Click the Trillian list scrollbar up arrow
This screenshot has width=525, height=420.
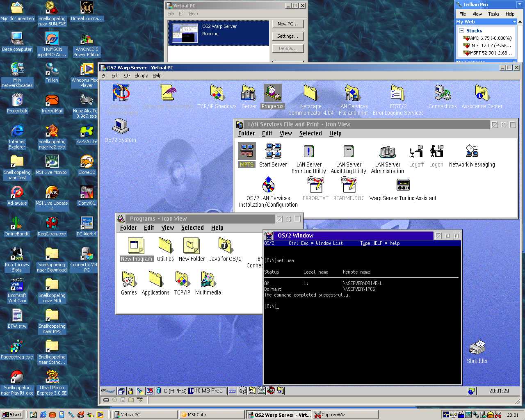520,22
